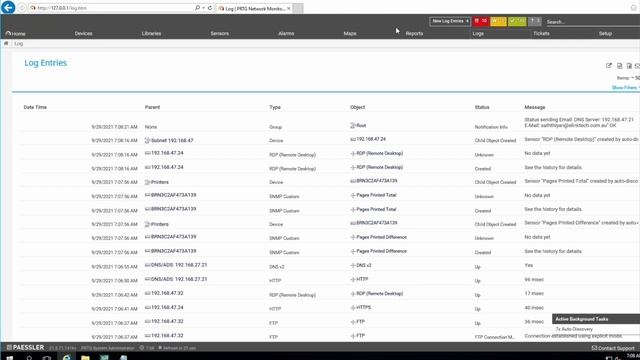Viewport: 640px width, 360px height.
Task: Expand the Show Filters link
Action: 625,88
